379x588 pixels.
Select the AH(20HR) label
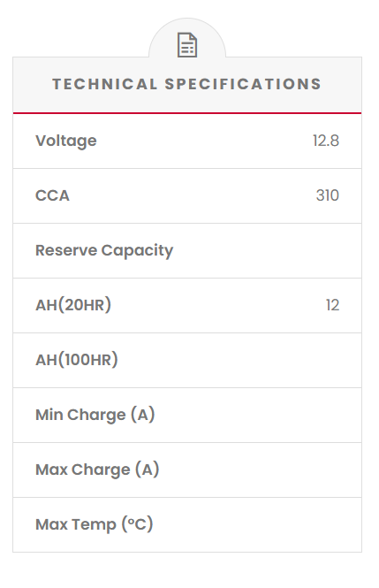(73, 305)
